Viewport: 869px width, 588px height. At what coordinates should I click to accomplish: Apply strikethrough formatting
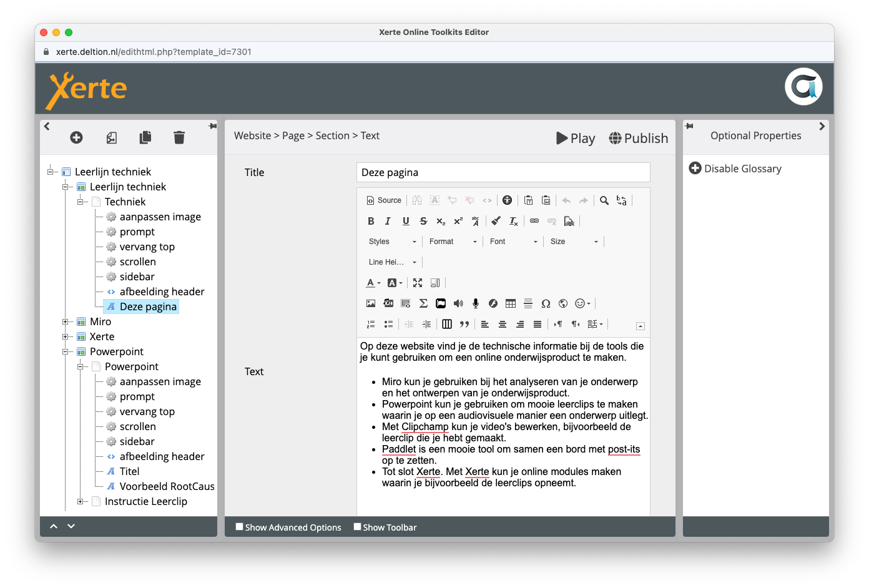(x=423, y=221)
